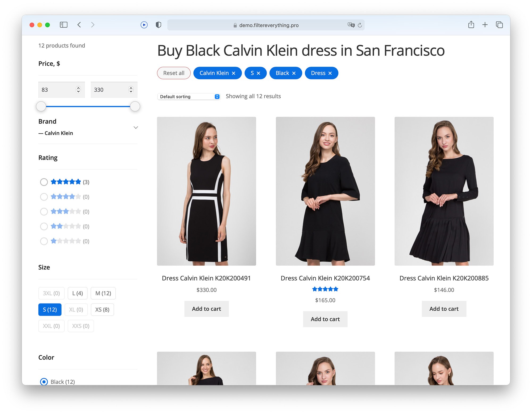The width and height of the screenshot is (532, 414).
Task: Open the privacy shield icon
Action: coord(159,25)
